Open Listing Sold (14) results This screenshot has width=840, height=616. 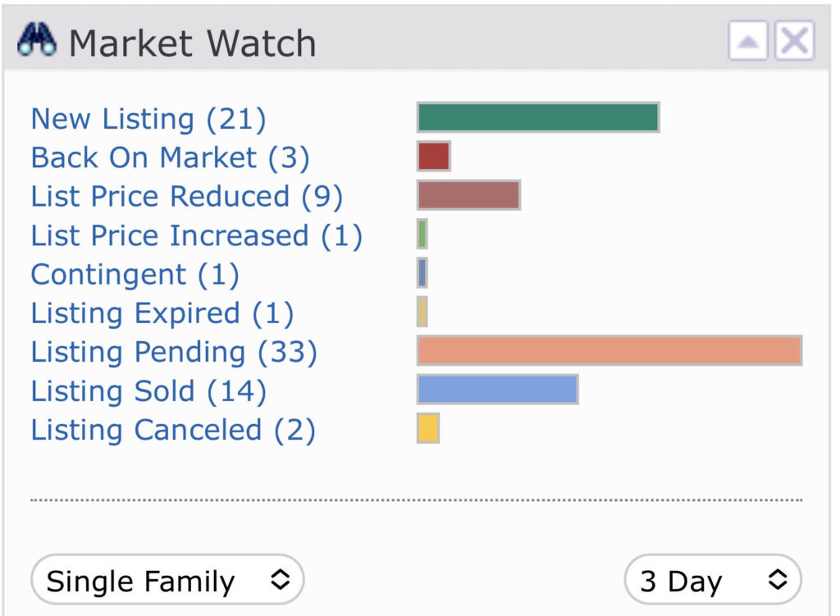(148, 390)
